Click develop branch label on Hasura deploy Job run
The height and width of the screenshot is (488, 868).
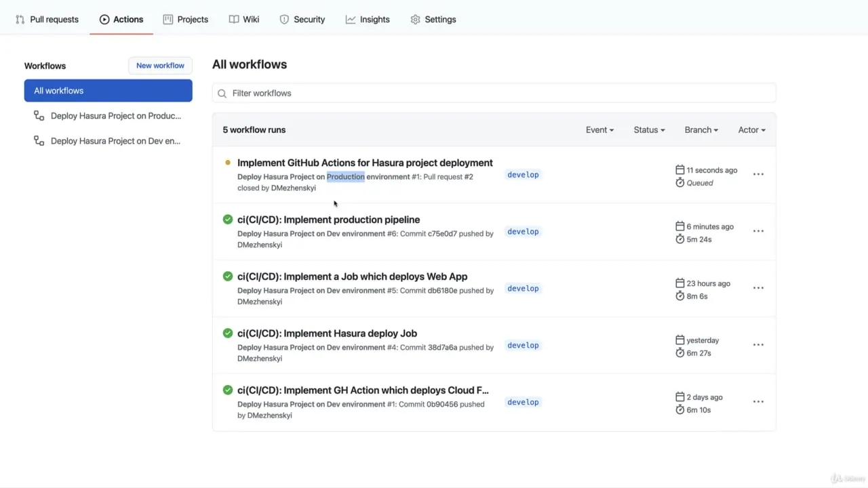point(523,346)
